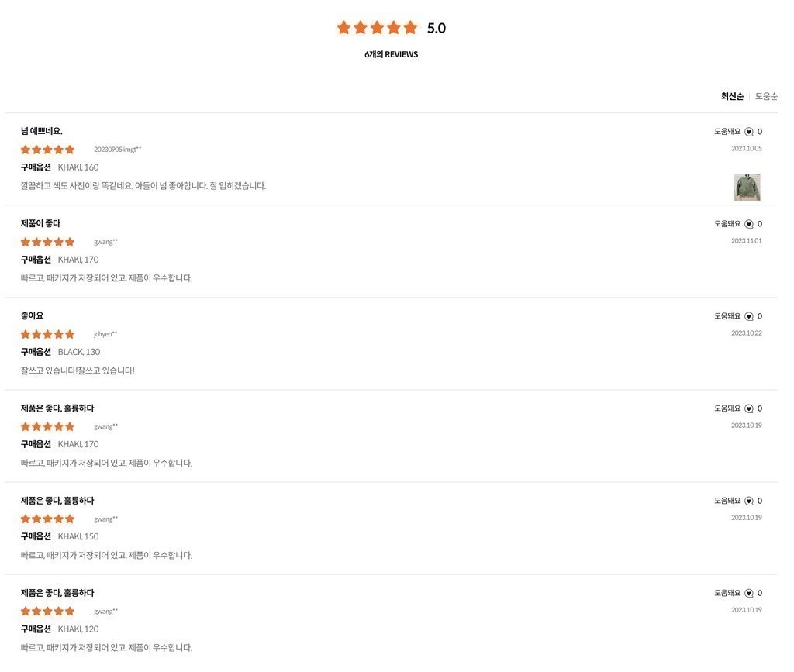Click 도움돼요 label on the 2023.11.01 review
This screenshot has width=794, height=672.
(727, 224)
